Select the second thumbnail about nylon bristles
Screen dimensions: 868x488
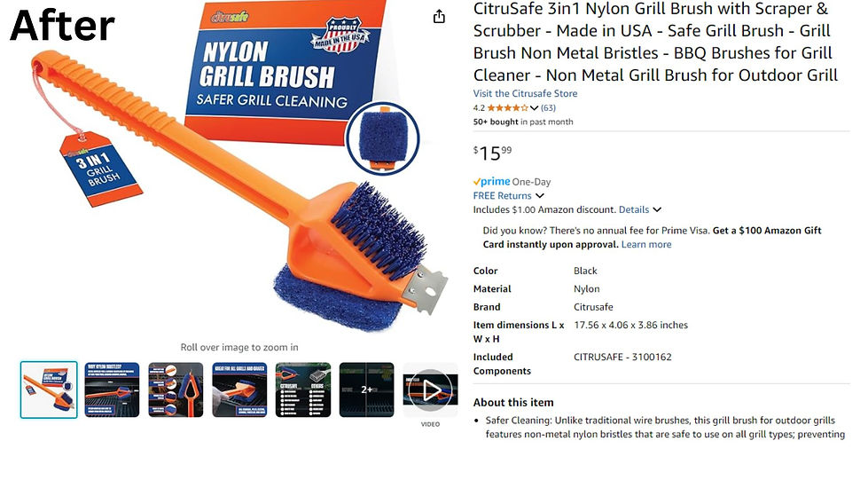[x=112, y=390]
